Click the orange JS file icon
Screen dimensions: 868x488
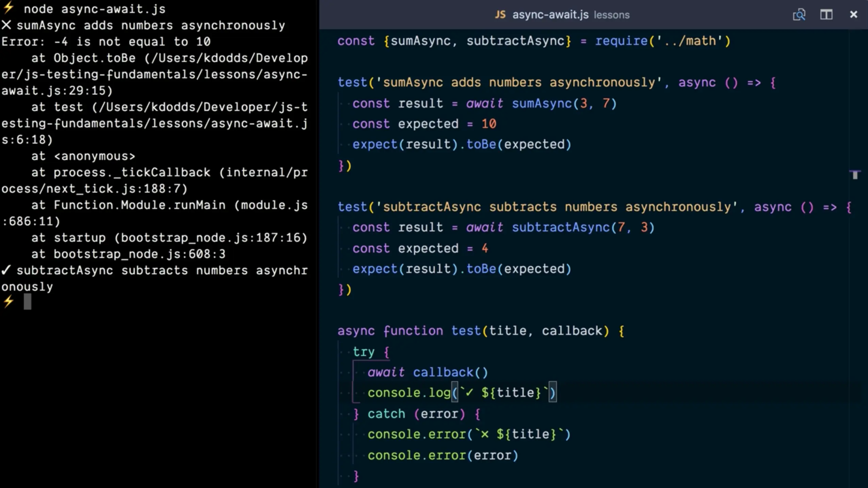500,15
